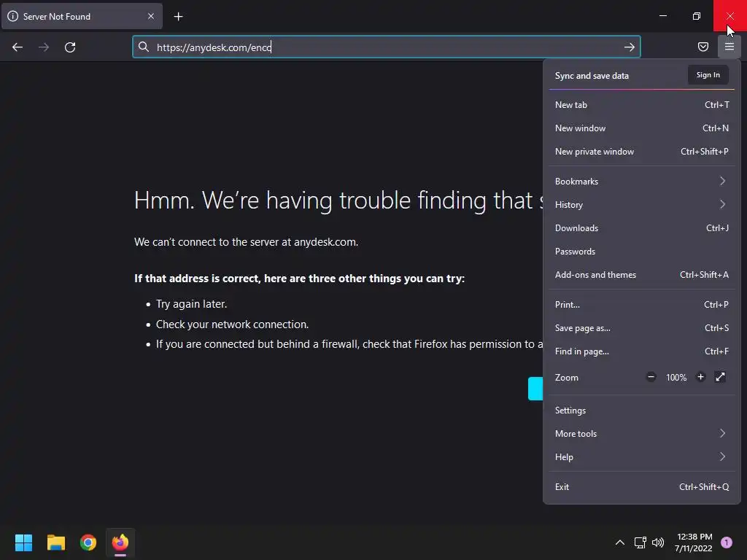747x560 pixels.
Task: Click the Go arrow in address bar
Action: (x=630, y=47)
